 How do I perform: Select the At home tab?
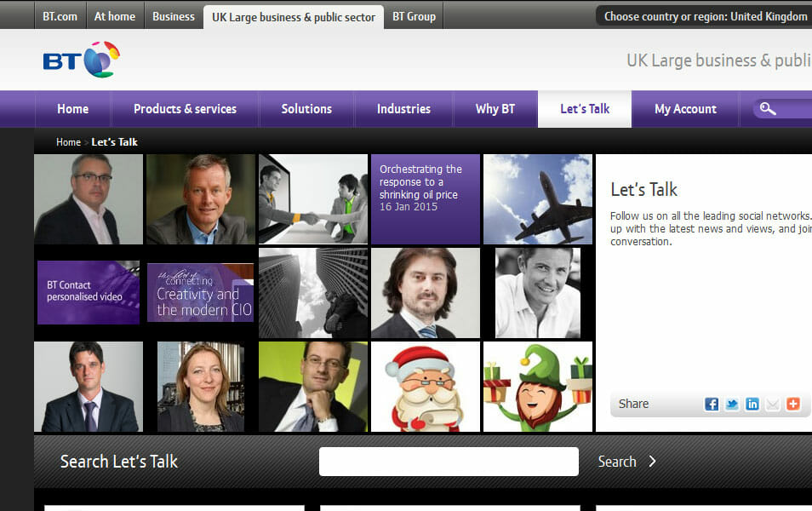click(x=114, y=16)
